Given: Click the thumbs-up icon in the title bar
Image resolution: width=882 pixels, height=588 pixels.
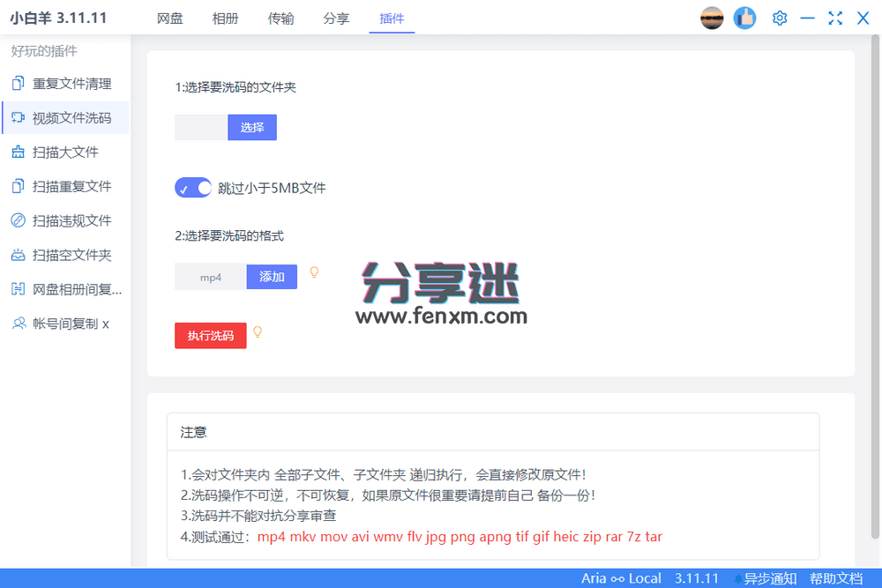Looking at the screenshot, I should 744,18.
